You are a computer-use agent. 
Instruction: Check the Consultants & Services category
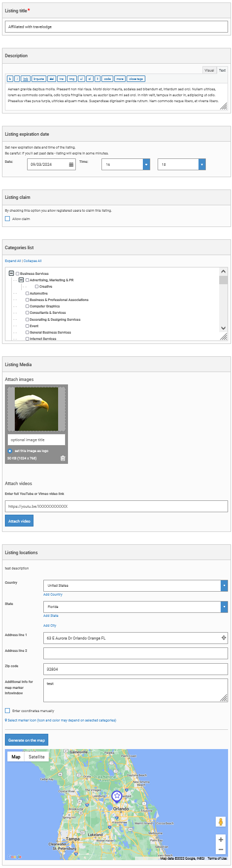pos(27,313)
